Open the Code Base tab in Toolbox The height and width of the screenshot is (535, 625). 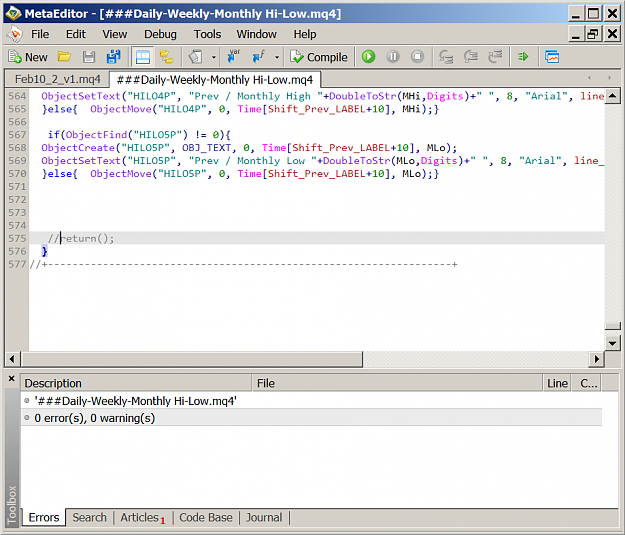point(206,517)
